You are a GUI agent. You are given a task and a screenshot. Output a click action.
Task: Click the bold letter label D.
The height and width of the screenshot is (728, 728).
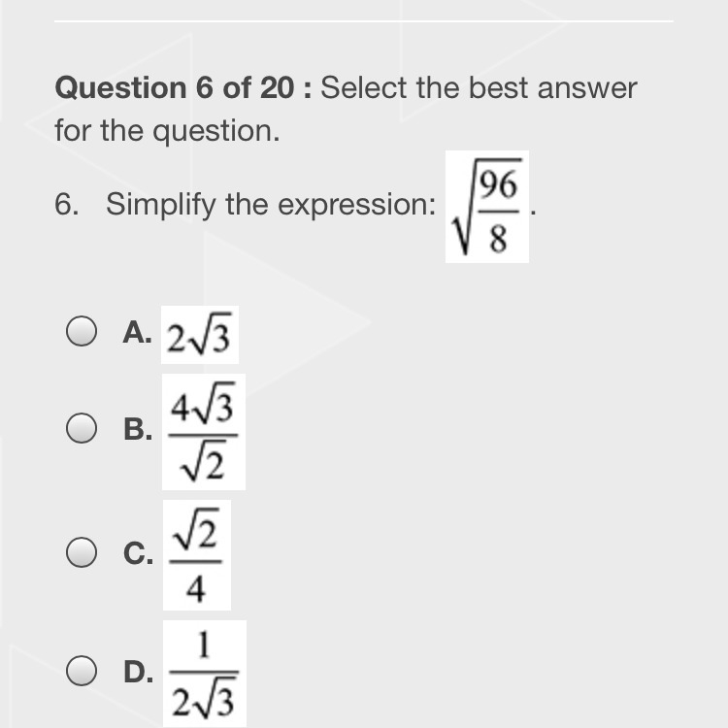point(139,672)
